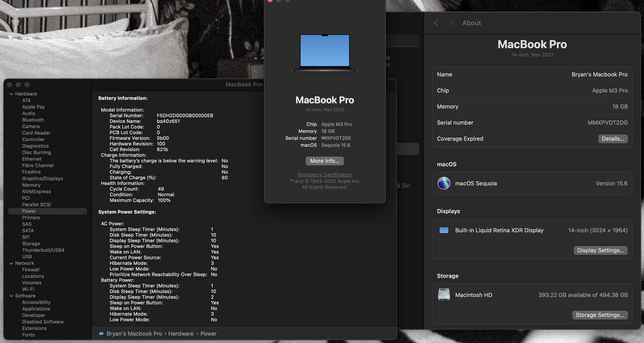644x343 pixels.
Task: Select Fibre Channel item
Action: 38,165
